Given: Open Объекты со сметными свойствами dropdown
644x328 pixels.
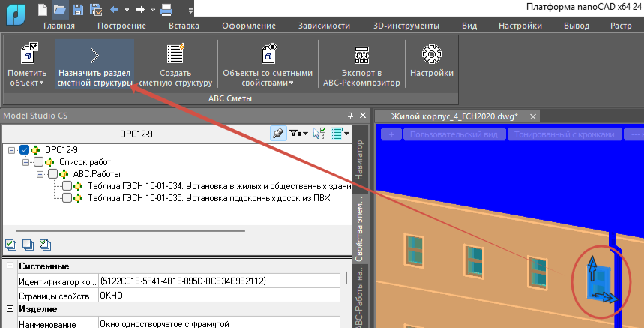Looking at the screenshot, I should [x=268, y=64].
